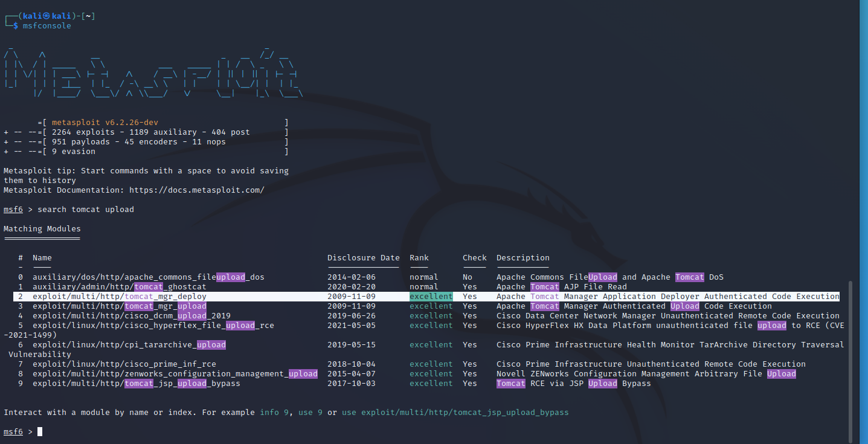Click description 'Apache Tomcat AJP File Read'
The height and width of the screenshot is (444, 868).
[562, 287]
